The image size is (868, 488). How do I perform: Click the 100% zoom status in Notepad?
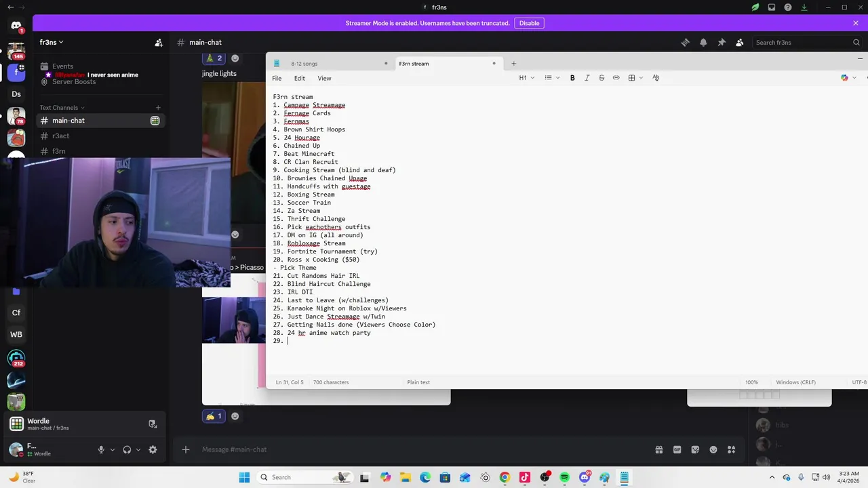coord(751,382)
